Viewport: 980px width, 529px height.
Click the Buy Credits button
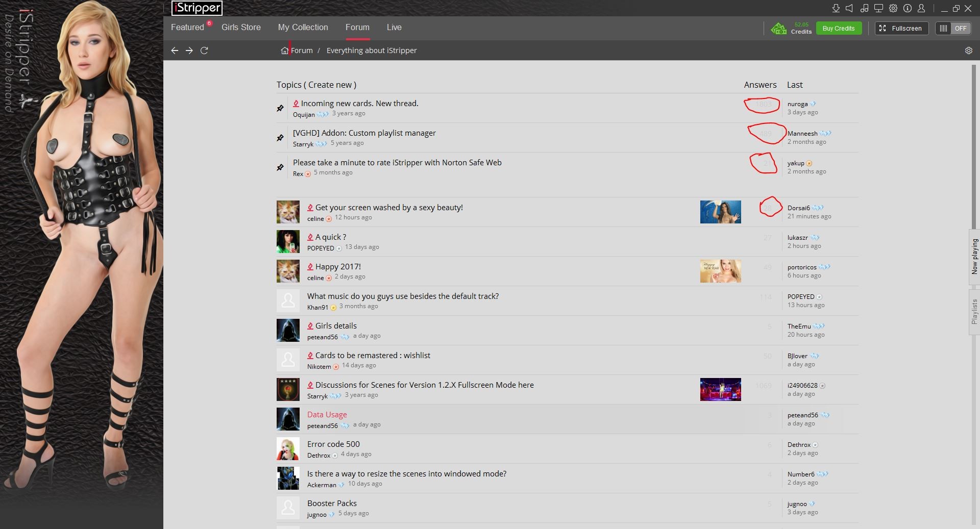pyautogui.click(x=839, y=29)
